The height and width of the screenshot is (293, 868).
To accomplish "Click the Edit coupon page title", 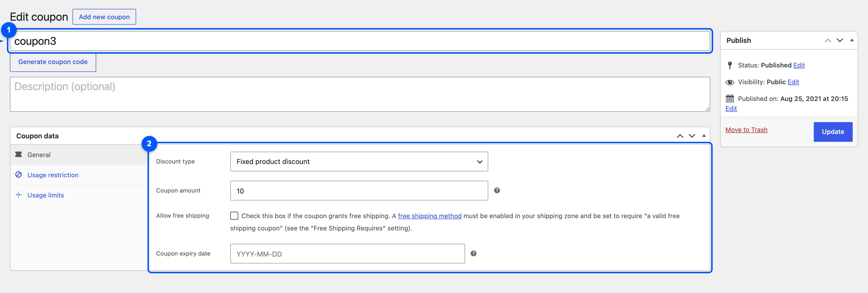I will point(39,17).
